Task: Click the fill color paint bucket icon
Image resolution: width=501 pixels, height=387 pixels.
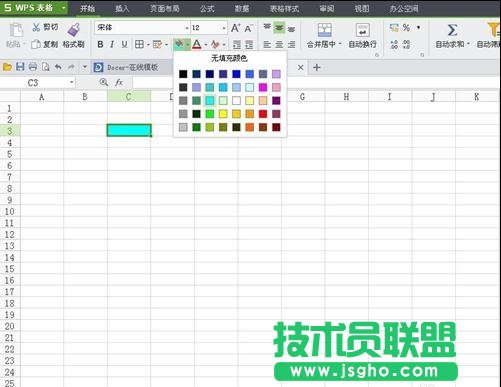Action: pyautogui.click(x=179, y=44)
